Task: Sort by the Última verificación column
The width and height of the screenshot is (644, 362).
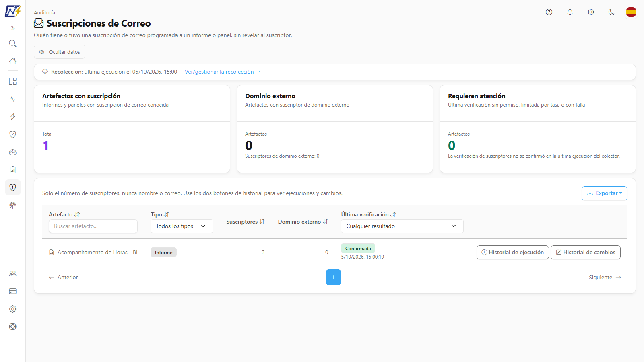Action: (369, 214)
